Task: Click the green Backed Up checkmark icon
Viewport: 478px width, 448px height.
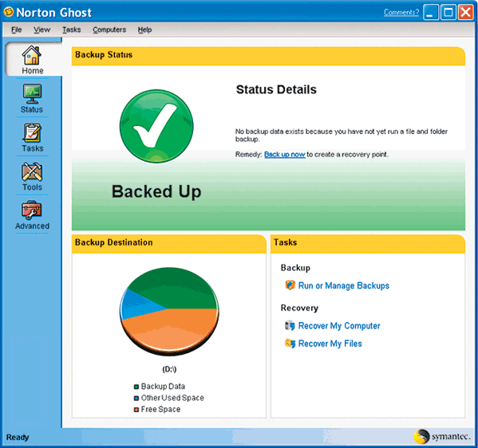Action: (x=156, y=126)
